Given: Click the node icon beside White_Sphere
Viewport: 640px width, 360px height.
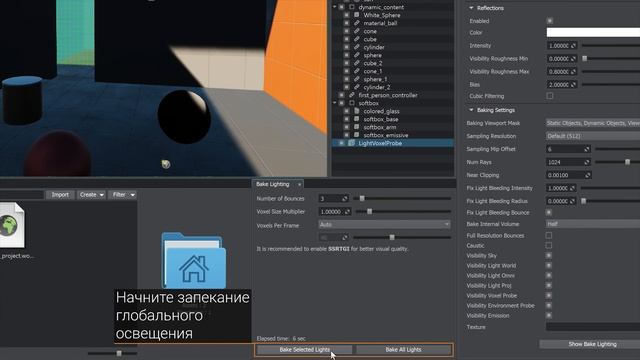Looking at the screenshot, I should click(x=357, y=15).
